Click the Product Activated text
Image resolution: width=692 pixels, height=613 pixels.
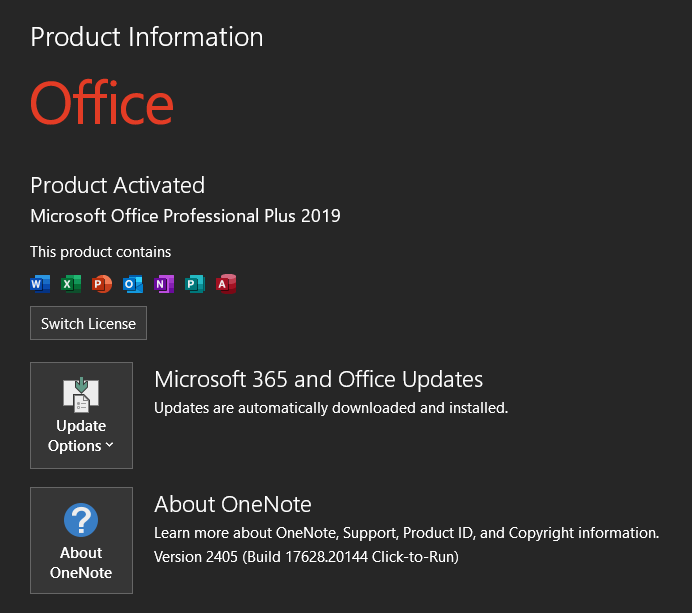pyautogui.click(x=117, y=185)
